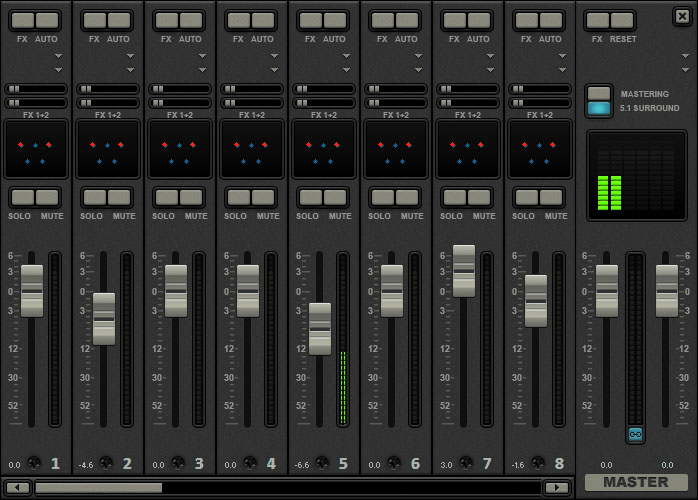This screenshot has width=698, height=500.
Task: Click the lower FX send slider on channel 8
Action: tap(540, 103)
